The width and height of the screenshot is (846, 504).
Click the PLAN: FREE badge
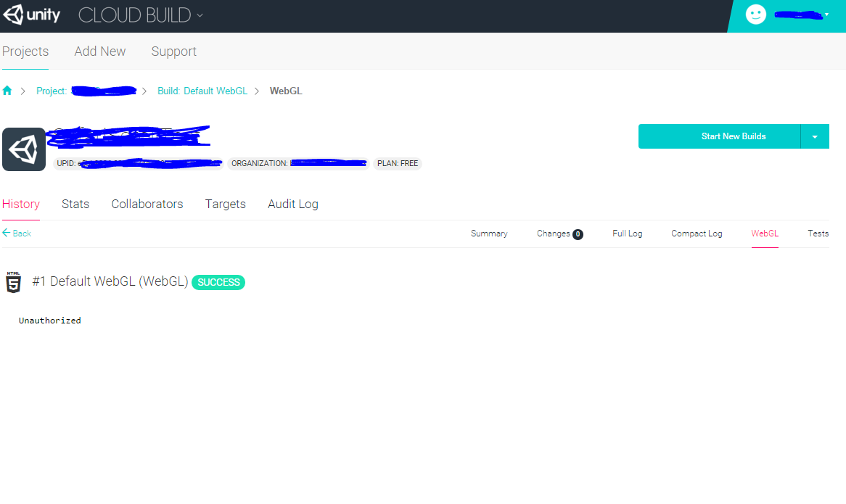[398, 163]
